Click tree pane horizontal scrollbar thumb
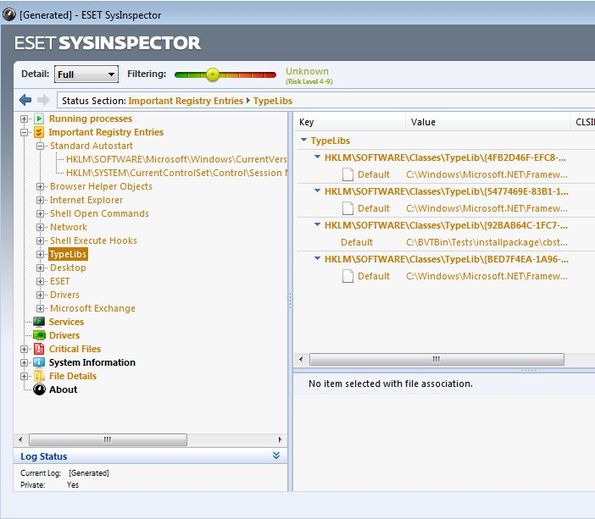This screenshot has height=519, width=595. 108,440
